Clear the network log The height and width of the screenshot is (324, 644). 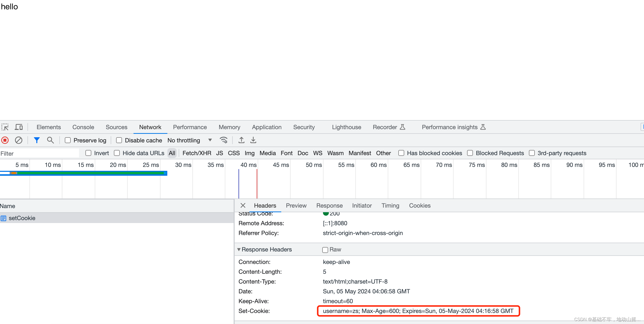[x=18, y=140]
